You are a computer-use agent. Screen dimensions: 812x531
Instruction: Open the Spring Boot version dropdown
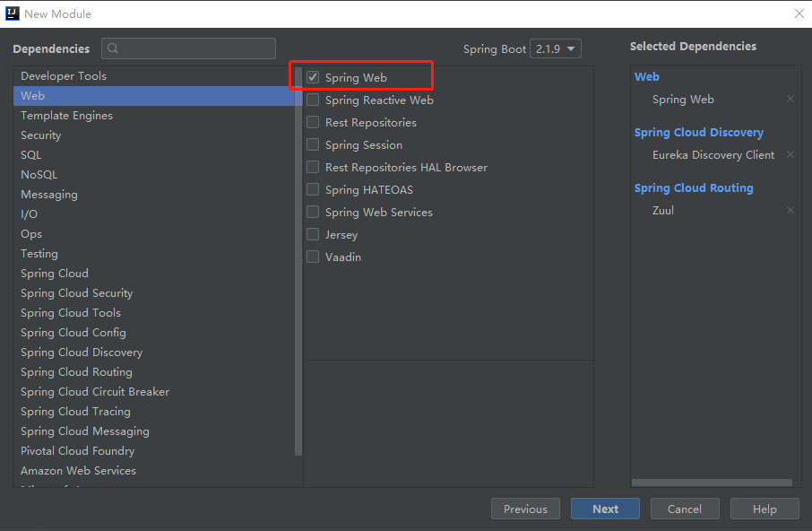(x=556, y=49)
